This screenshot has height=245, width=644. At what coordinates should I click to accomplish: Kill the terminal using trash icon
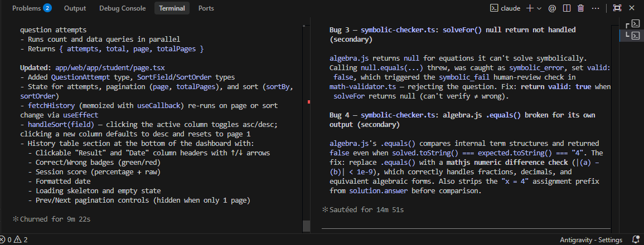click(x=581, y=8)
